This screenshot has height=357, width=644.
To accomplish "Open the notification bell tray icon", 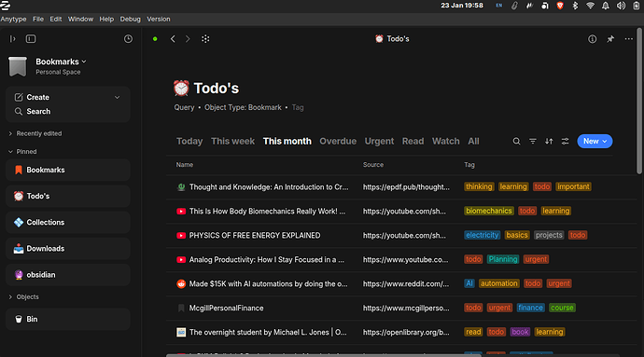I will click(x=606, y=6).
